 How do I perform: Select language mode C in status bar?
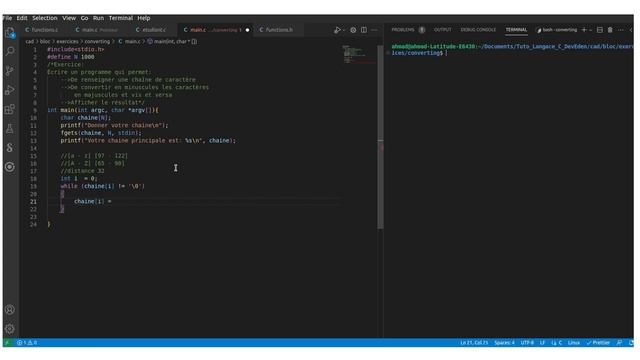coord(557,343)
